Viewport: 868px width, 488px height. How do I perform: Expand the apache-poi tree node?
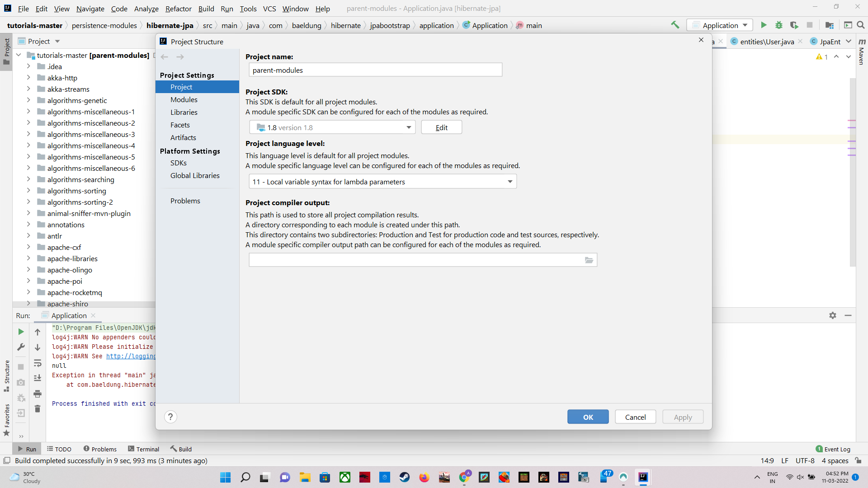[28, 281]
